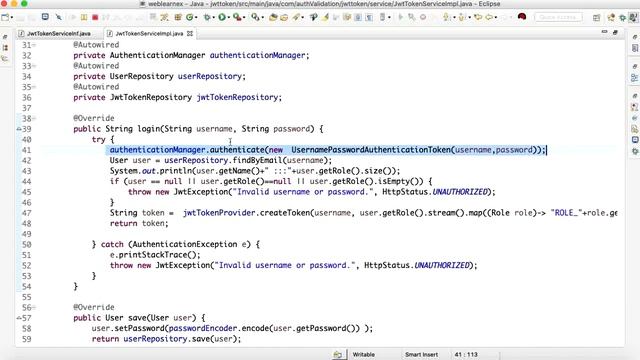Open the New wizard dropdown arrow
This screenshot has height=360, width=640.
coord(12,18)
